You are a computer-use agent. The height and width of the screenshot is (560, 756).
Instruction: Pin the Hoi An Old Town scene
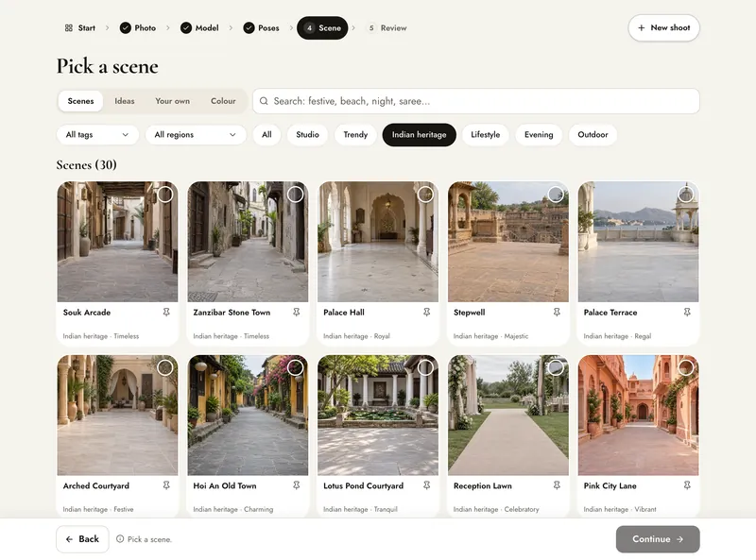[x=297, y=485]
